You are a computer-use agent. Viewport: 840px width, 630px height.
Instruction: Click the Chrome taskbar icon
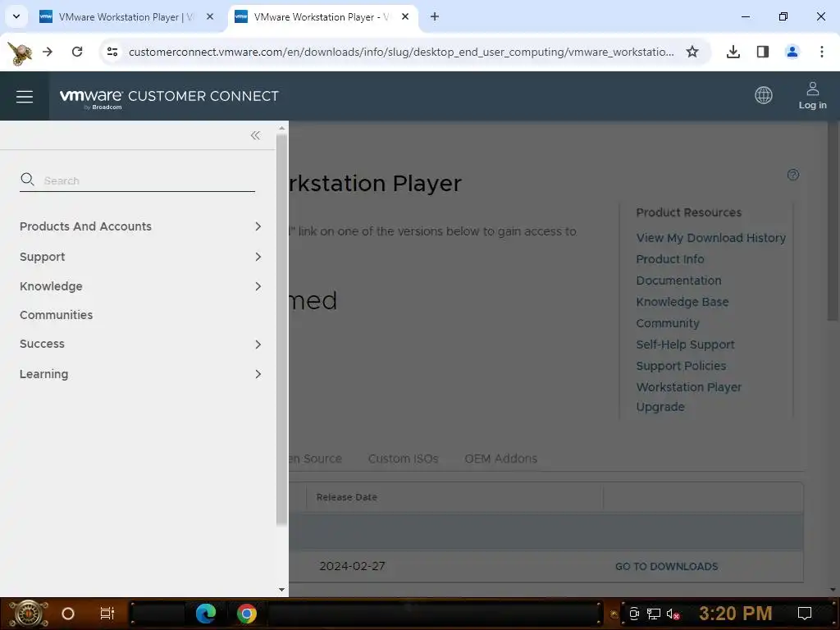point(246,614)
